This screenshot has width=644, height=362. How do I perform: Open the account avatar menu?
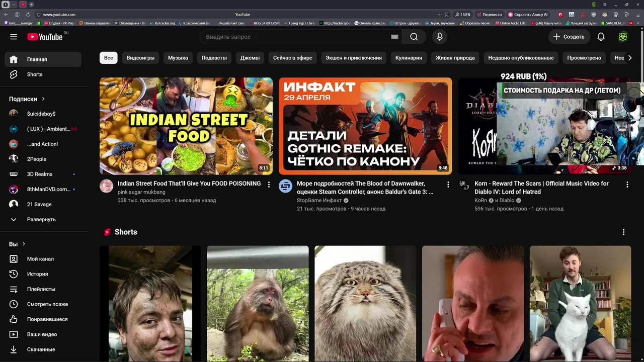coord(623,37)
